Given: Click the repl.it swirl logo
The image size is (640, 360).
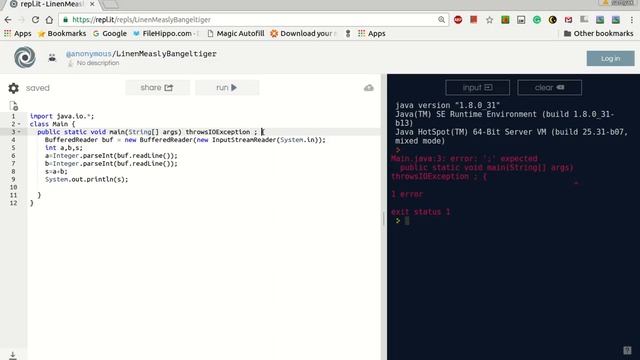Looking at the screenshot, I should tap(24, 57).
